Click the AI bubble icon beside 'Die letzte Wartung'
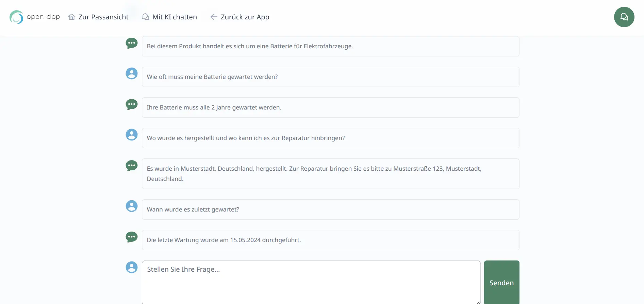 point(132,237)
